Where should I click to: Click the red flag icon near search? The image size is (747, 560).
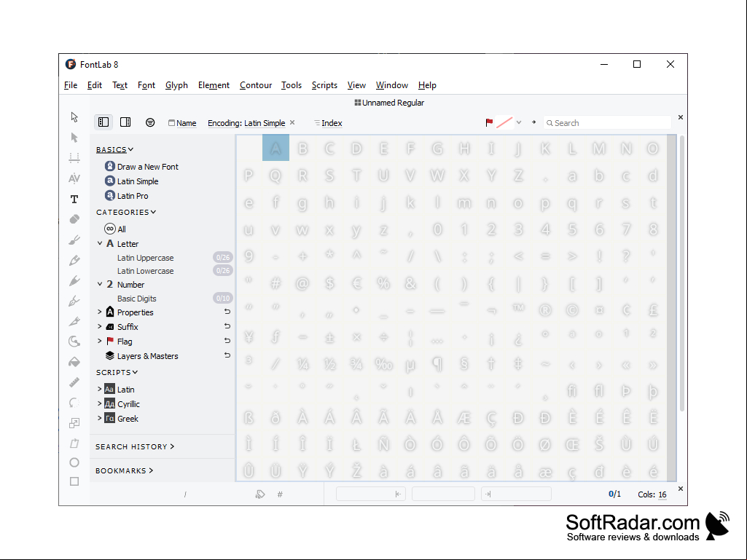pos(489,122)
